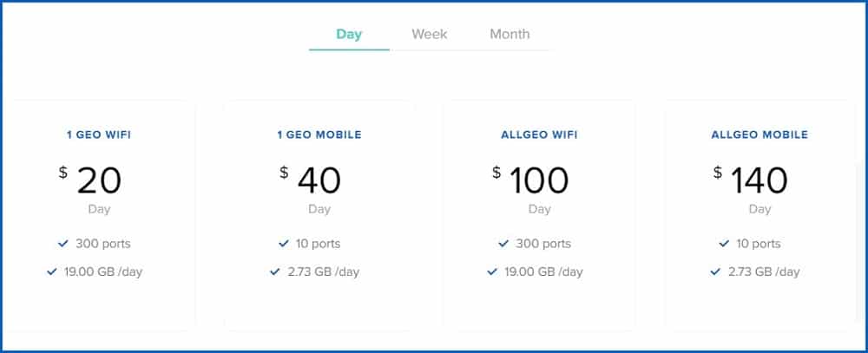Click the Day label under the $100 price
This screenshot has height=353, width=868.
click(x=539, y=209)
